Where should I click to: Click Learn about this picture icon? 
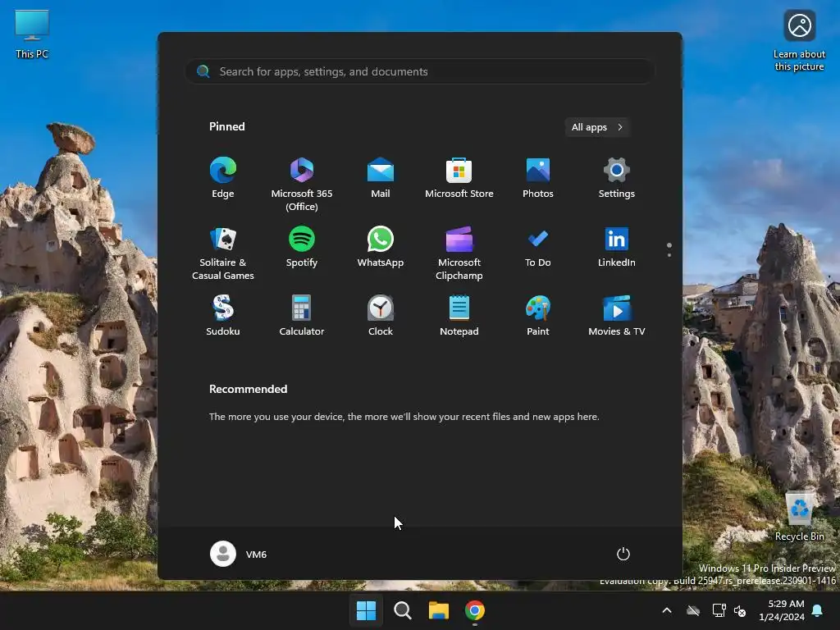tap(799, 40)
